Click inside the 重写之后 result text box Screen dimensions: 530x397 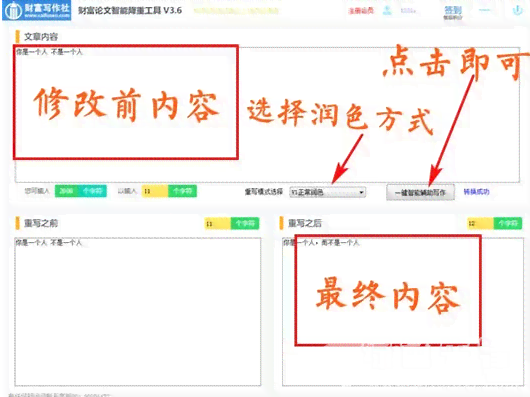coord(403,312)
